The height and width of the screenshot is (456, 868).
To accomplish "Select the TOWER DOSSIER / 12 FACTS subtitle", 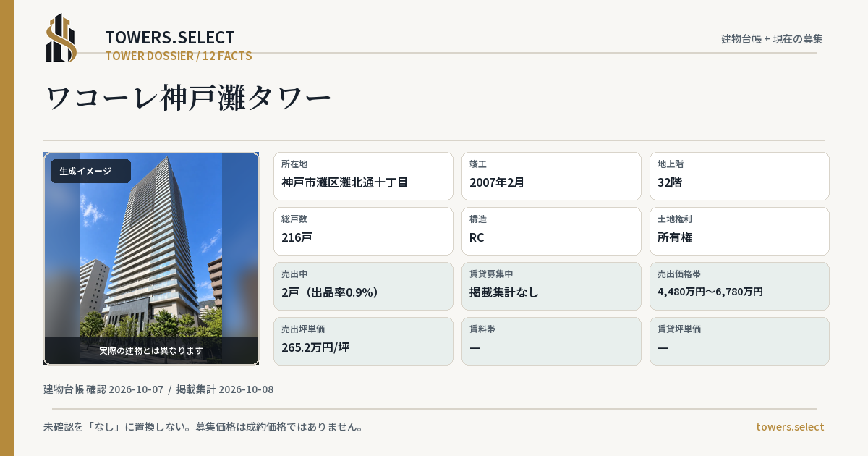I will [x=179, y=56].
